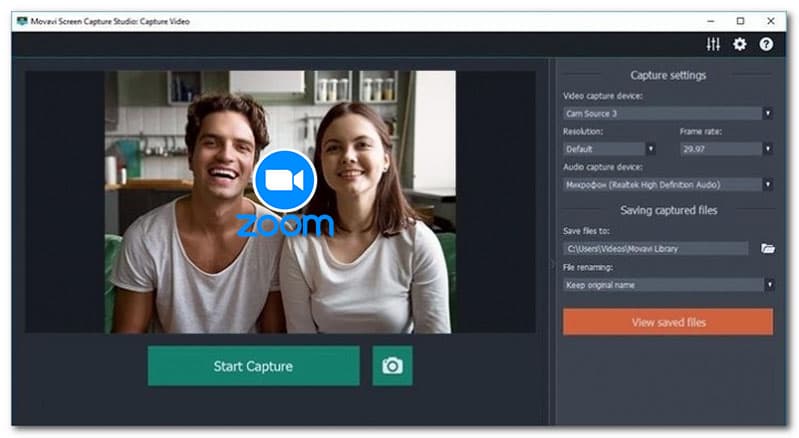Collapse the Capture settings side panel
This screenshot has width=799, height=438.
[x=551, y=264]
